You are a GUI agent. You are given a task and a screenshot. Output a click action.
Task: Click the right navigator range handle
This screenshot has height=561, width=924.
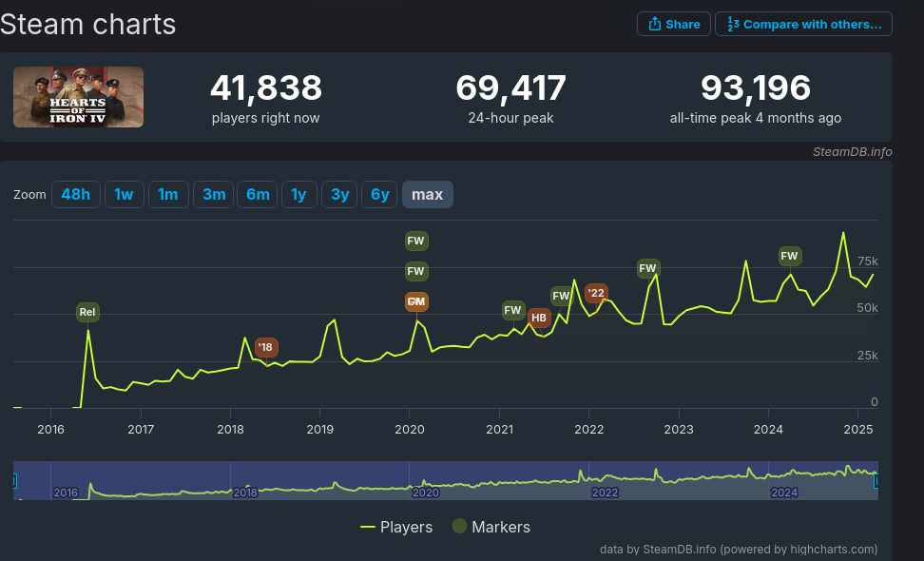876,481
